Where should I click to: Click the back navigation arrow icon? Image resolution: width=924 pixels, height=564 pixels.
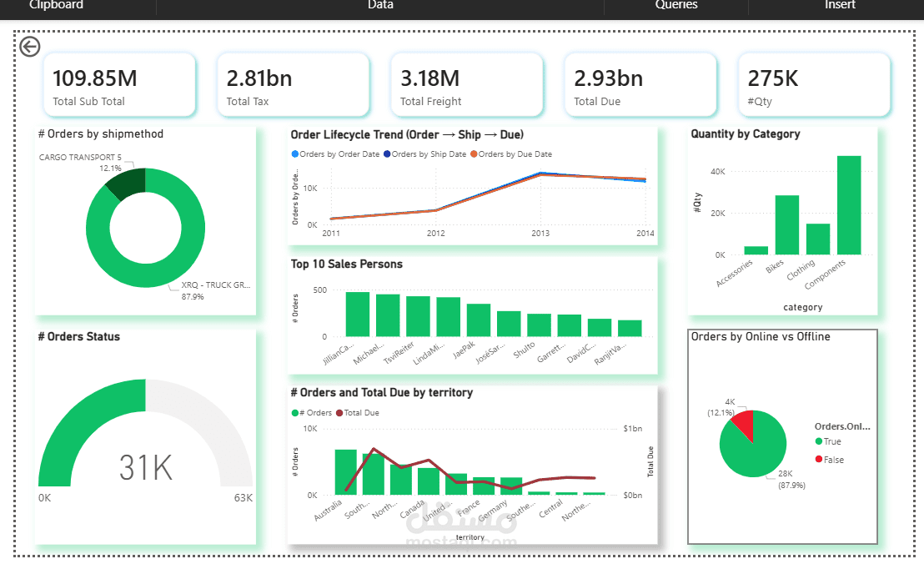(29, 47)
